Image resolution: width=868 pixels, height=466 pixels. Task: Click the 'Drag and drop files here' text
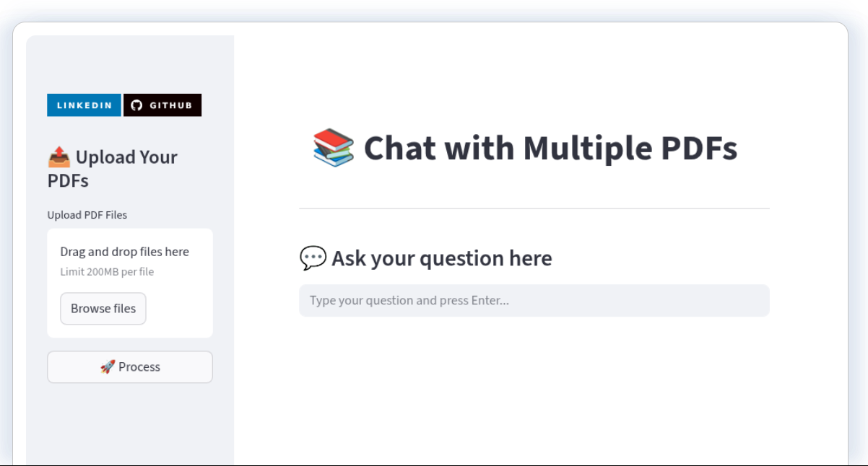124,252
